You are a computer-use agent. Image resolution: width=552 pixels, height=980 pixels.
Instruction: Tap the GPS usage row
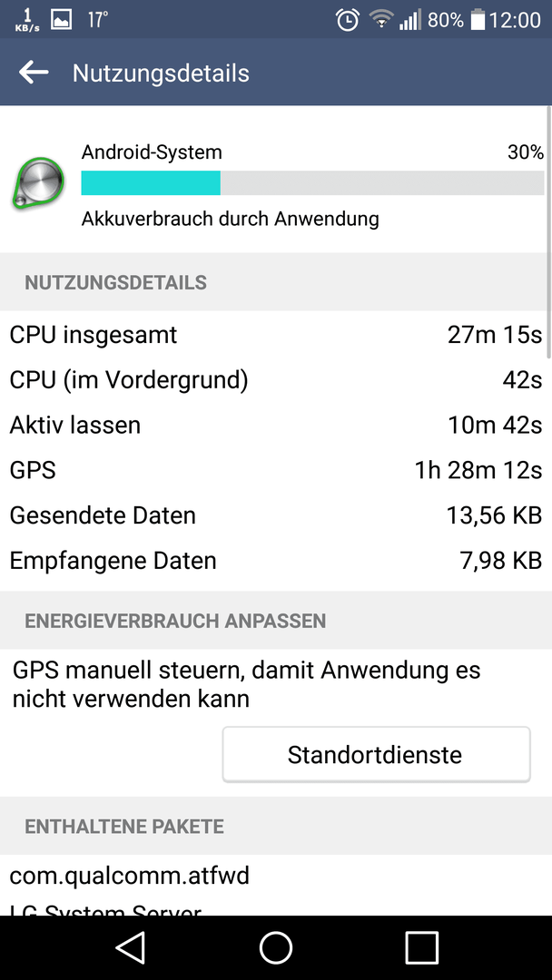(276, 470)
